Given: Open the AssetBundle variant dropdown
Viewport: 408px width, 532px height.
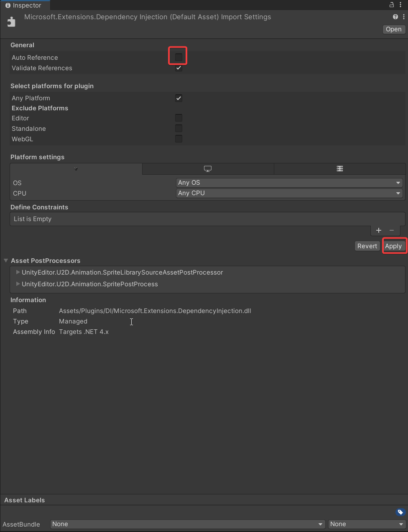Looking at the screenshot, I should tap(367, 524).
